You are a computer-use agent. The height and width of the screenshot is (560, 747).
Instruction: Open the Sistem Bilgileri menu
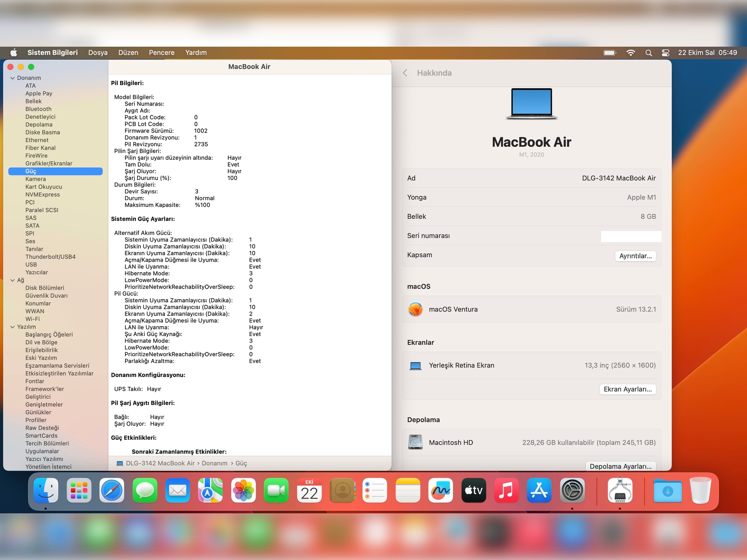(x=53, y=53)
